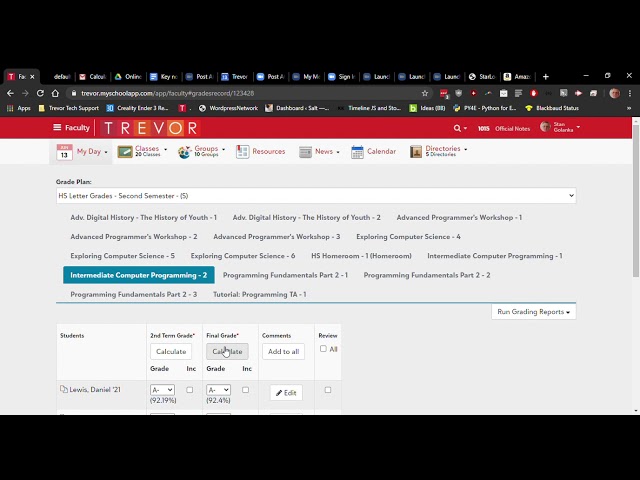This screenshot has height=480, width=640.
Task: Expand the News menu arrow
Action: 338,152
